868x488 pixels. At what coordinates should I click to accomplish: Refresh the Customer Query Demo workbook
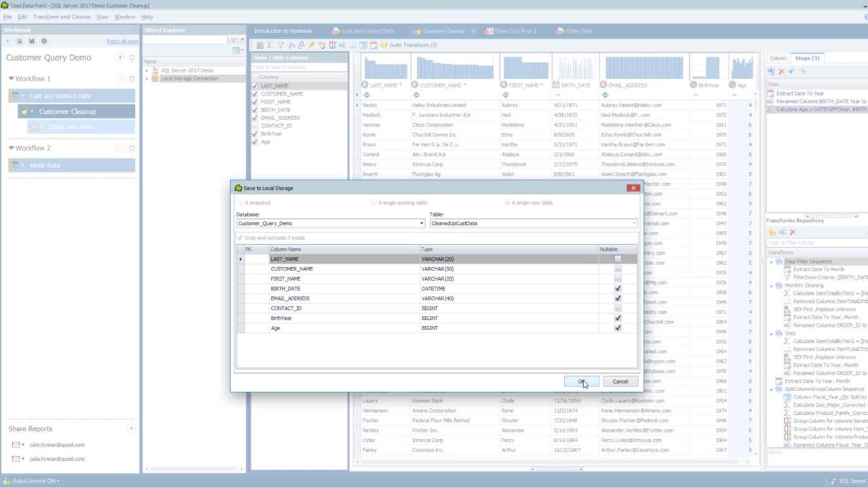(132, 58)
